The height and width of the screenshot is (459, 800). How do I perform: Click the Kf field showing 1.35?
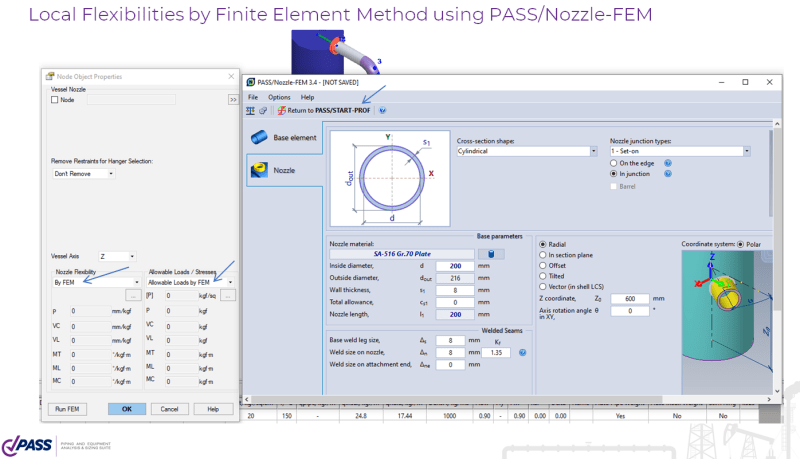coord(496,352)
